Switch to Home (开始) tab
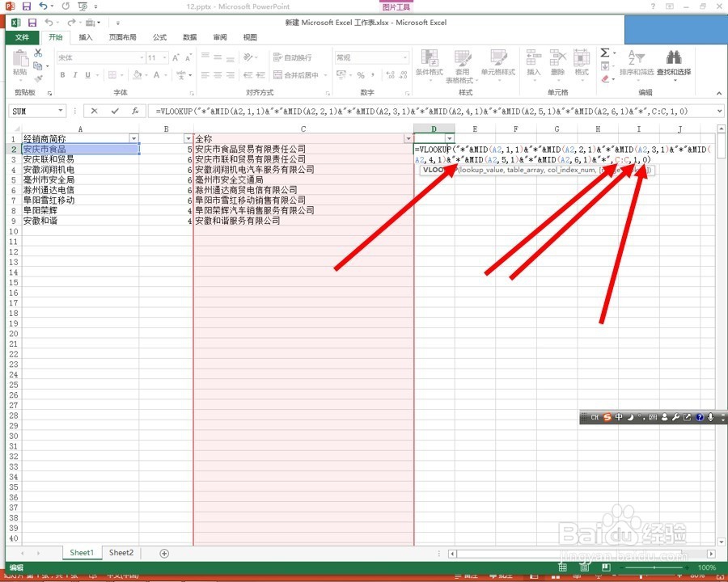 point(56,37)
